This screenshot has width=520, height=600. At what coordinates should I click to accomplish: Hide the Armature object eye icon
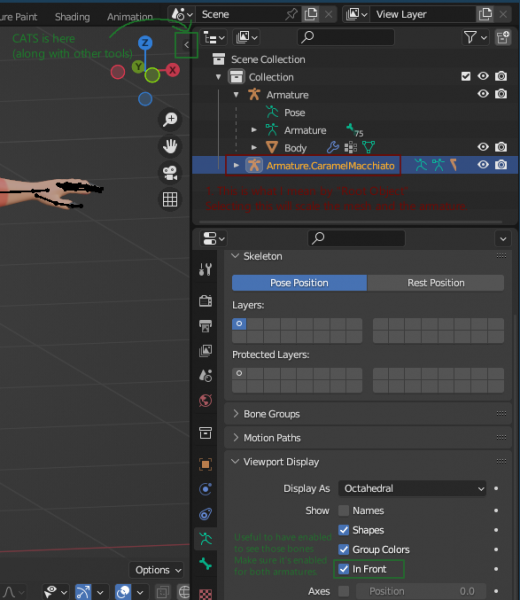[483, 94]
